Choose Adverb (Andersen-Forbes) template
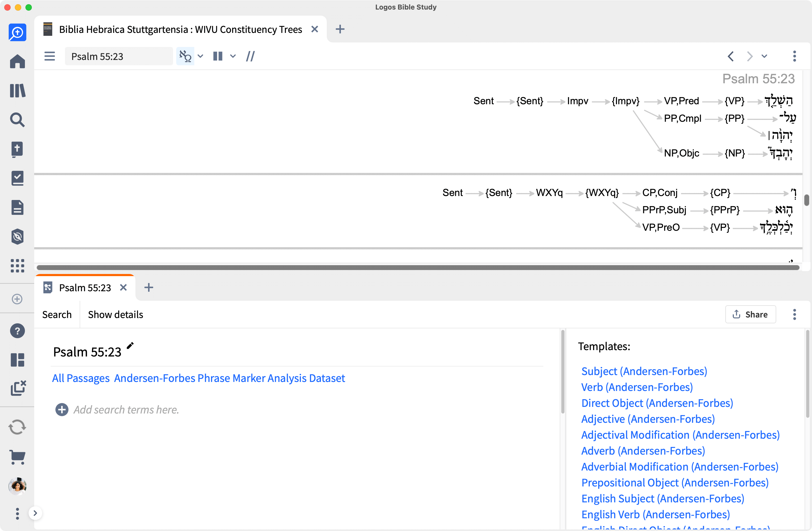The height and width of the screenshot is (531, 812). point(643,451)
